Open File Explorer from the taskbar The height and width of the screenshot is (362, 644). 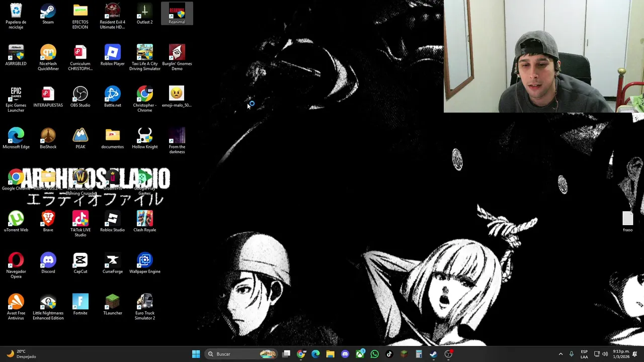pyautogui.click(x=330, y=354)
